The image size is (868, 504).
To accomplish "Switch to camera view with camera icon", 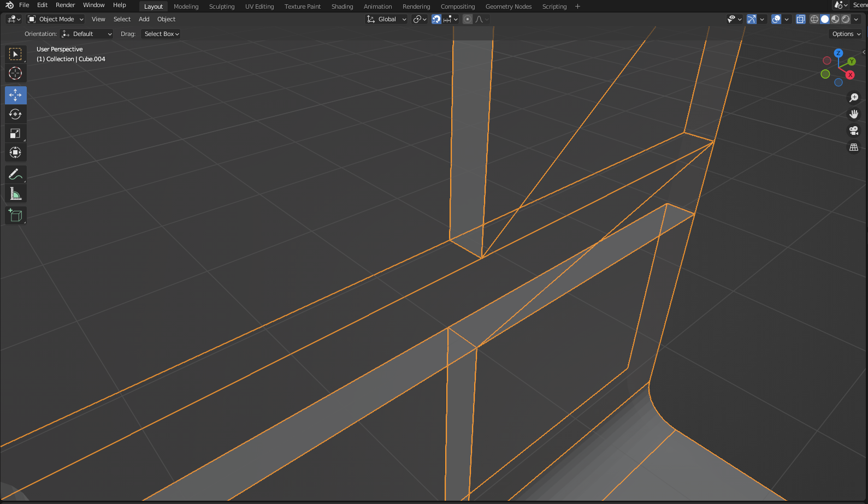I will [853, 131].
